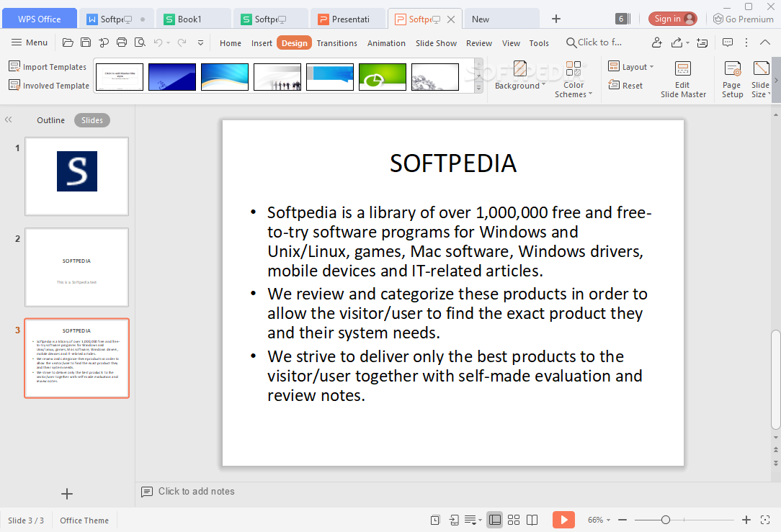This screenshot has height=532, width=781.
Task: Expand the template gallery scroll arrow
Action: [x=478, y=88]
